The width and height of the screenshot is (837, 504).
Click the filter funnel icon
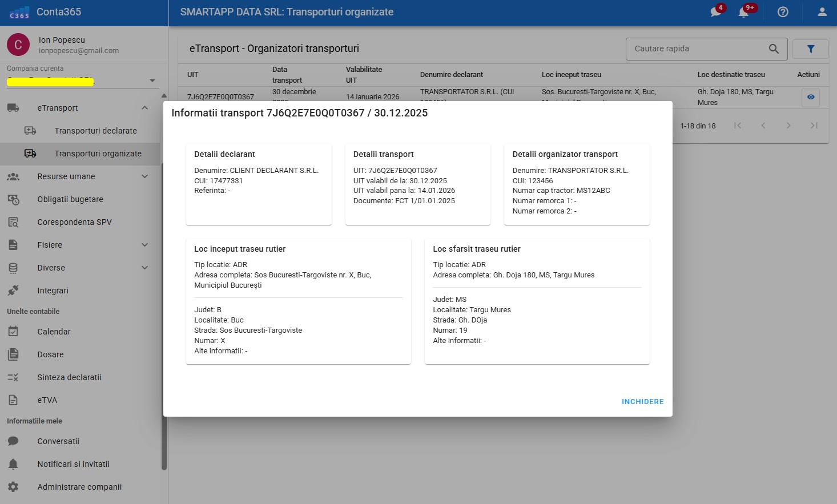[810, 49]
